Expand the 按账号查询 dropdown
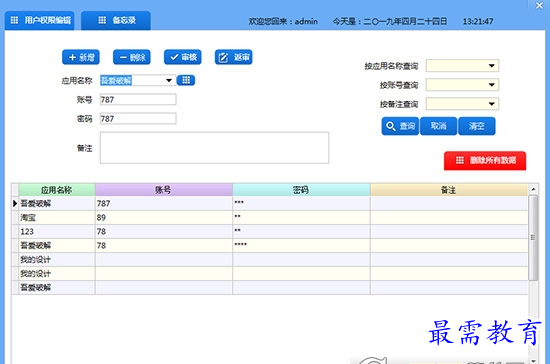The height and width of the screenshot is (364, 550). [492, 85]
